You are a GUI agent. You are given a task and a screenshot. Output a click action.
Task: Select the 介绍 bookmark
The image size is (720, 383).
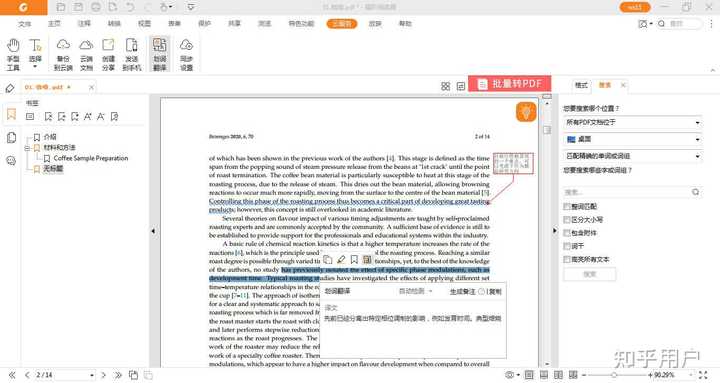pos(50,137)
